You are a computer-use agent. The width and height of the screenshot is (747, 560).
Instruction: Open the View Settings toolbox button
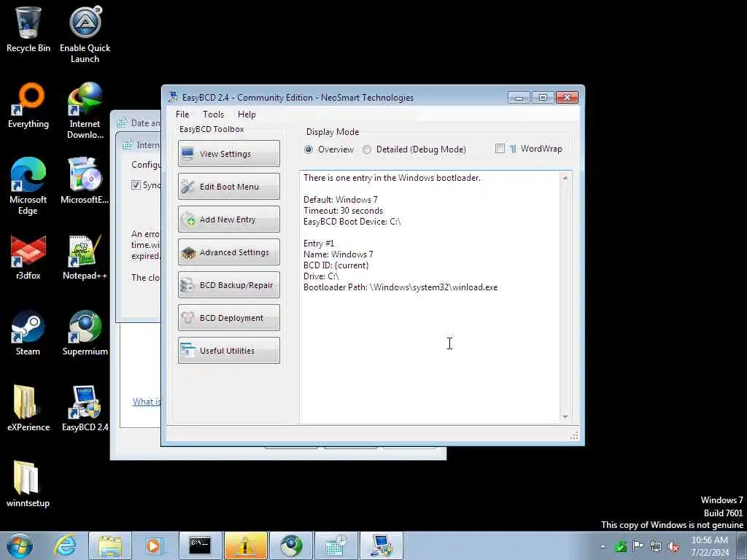pos(228,153)
